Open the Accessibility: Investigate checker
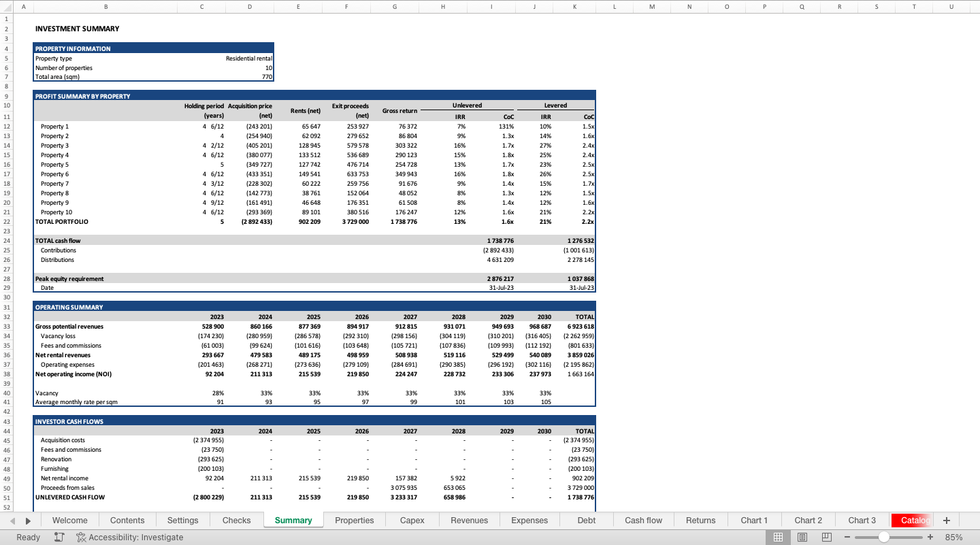The width and height of the screenshot is (980, 545). (x=130, y=537)
